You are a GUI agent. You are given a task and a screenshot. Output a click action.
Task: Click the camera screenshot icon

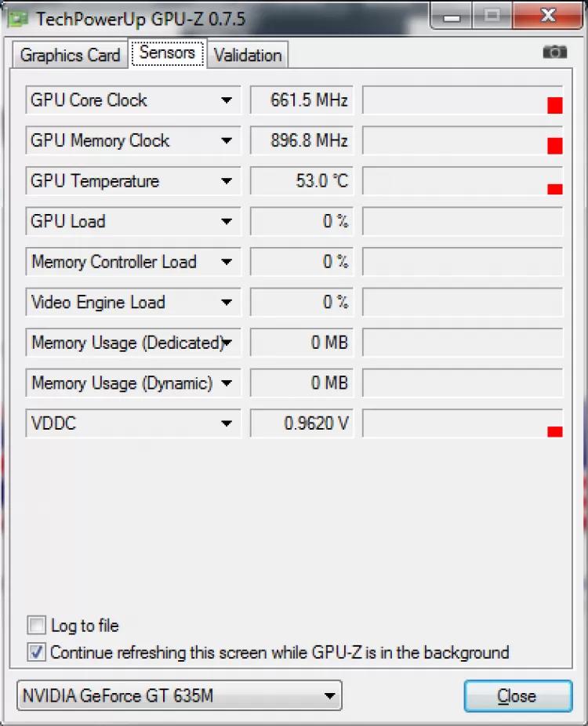pyautogui.click(x=554, y=53)
